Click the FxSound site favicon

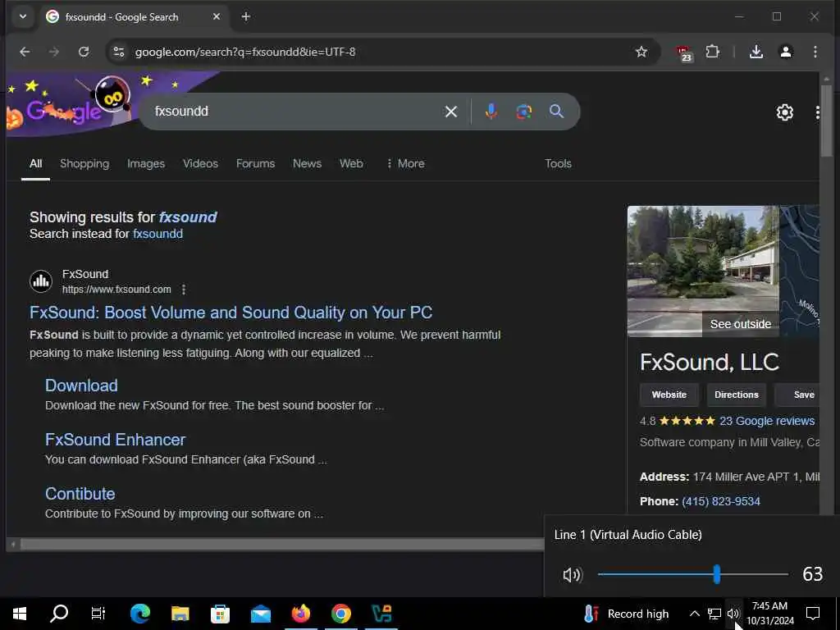click(x=41, y=281)
